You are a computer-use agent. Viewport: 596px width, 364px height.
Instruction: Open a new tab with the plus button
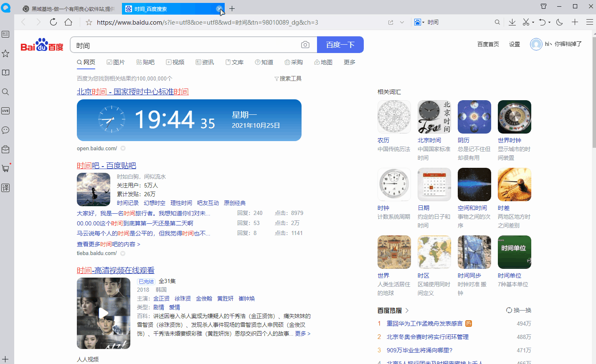pos(232,8)
